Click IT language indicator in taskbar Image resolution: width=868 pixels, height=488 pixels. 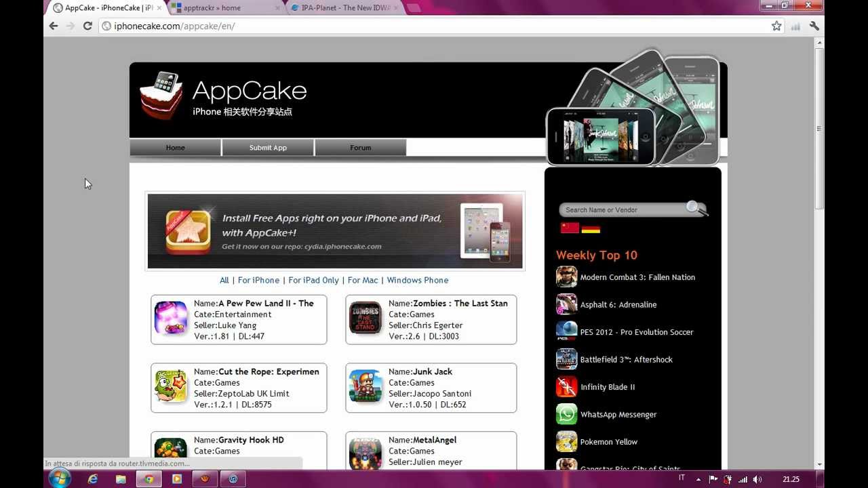click(682, 478)
